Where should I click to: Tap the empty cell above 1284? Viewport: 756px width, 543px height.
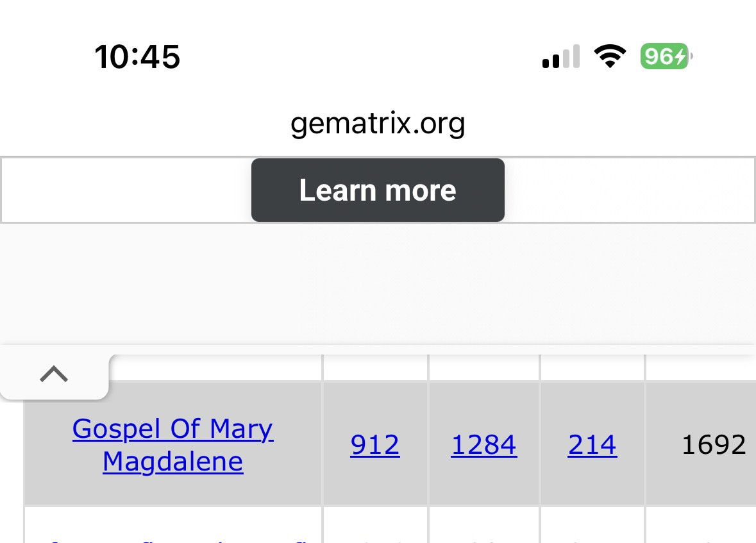click(x=484, y=368)
